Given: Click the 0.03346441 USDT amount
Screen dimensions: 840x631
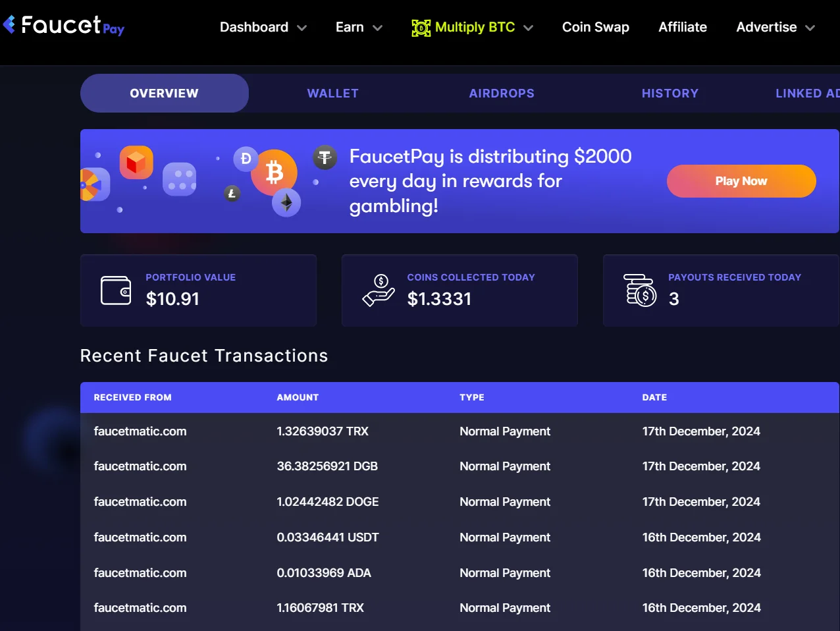Looking at the screenshot, I should [328, 537].
